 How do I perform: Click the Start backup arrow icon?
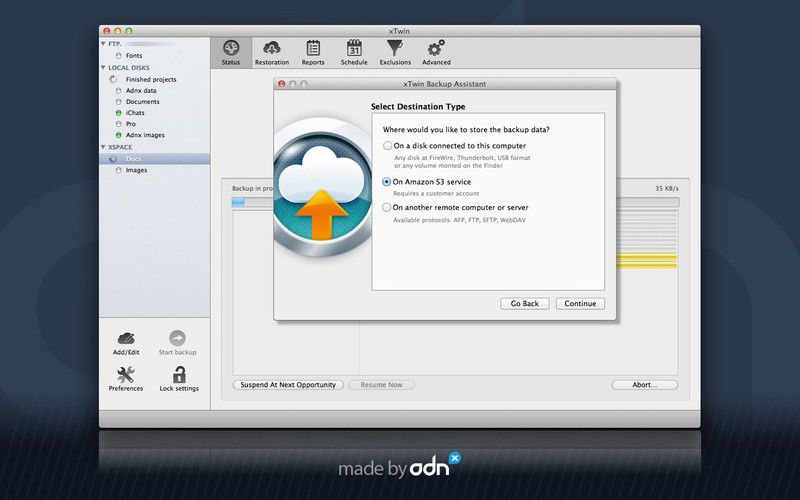click(x=177, y=338)
